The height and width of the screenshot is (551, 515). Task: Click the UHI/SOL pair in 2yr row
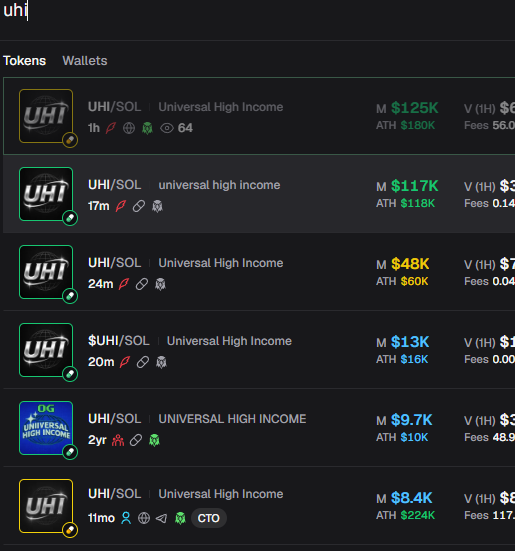115,419
